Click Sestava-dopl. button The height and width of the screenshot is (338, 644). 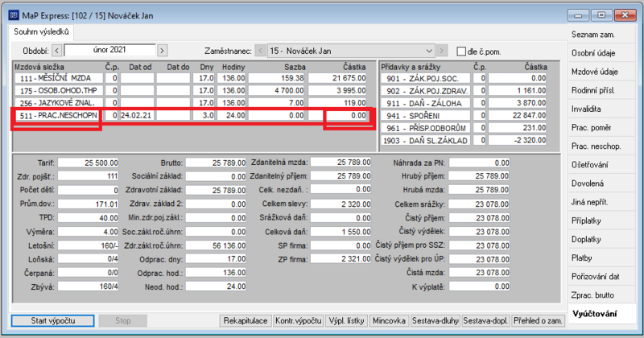click(485, 321)
